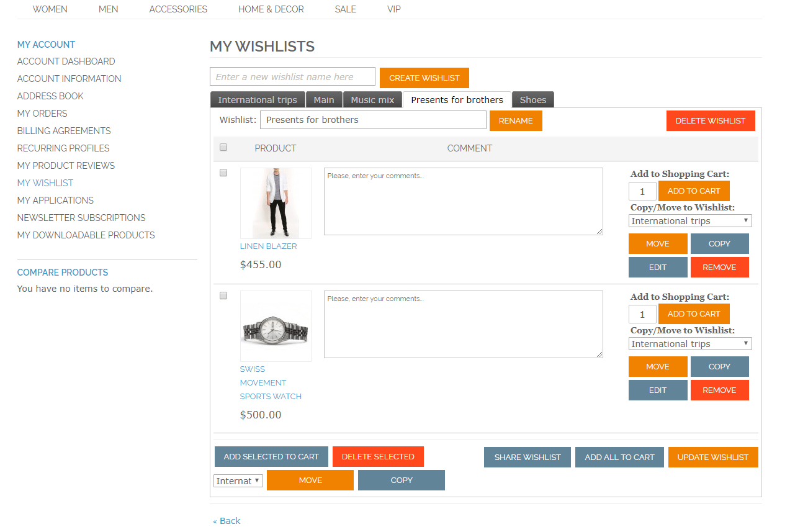Select the Swiss Movement Sports Watch checkbox
790x532 pixels.
tap(223, 295)
